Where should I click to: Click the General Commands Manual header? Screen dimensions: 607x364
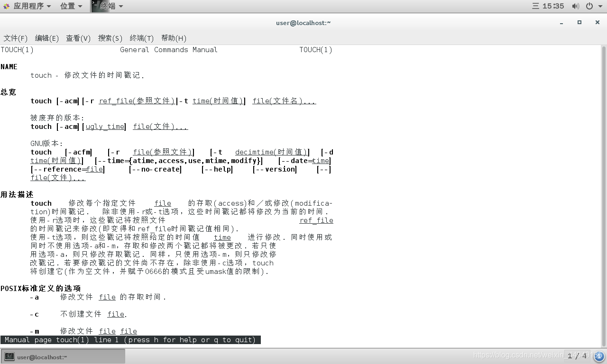coord(169,50)
